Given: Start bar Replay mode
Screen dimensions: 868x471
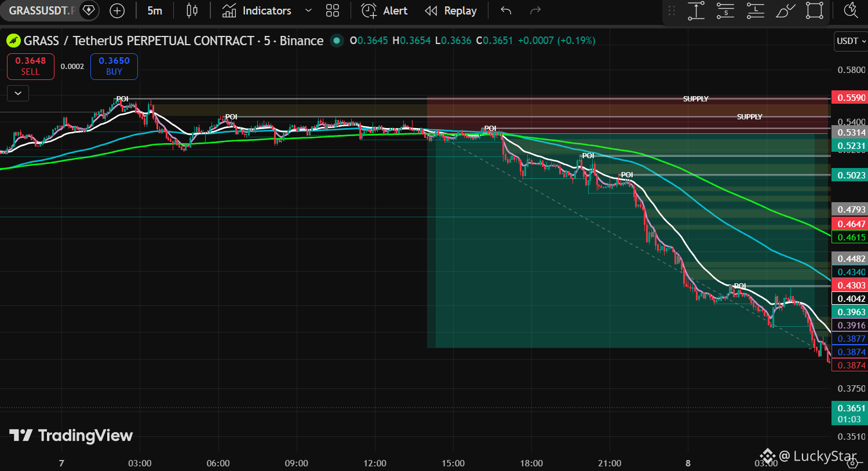Looking at the screenshot, I should point(451,10).
